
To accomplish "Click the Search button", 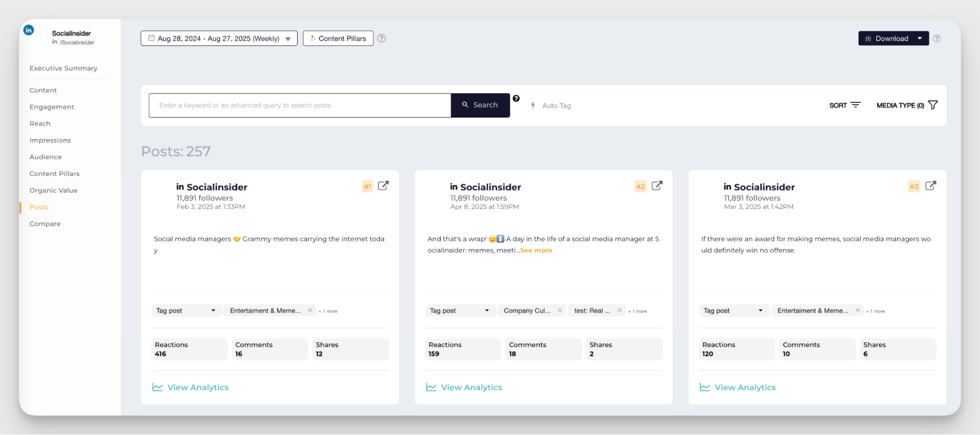I will click(x=480, y=105).
